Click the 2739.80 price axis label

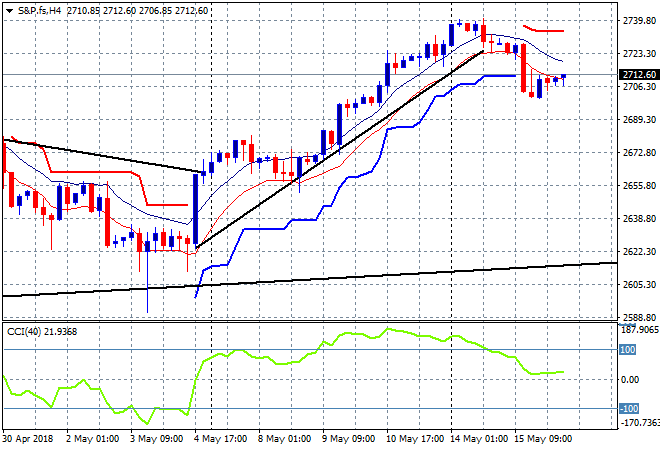pyautogui.click(x=639, y=21)
